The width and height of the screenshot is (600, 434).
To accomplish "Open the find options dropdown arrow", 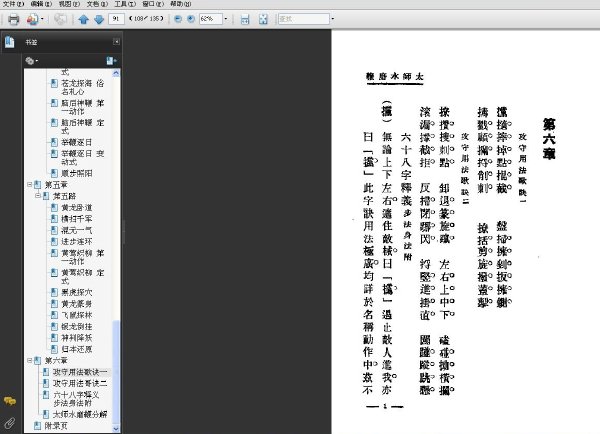I will (333, 19).
